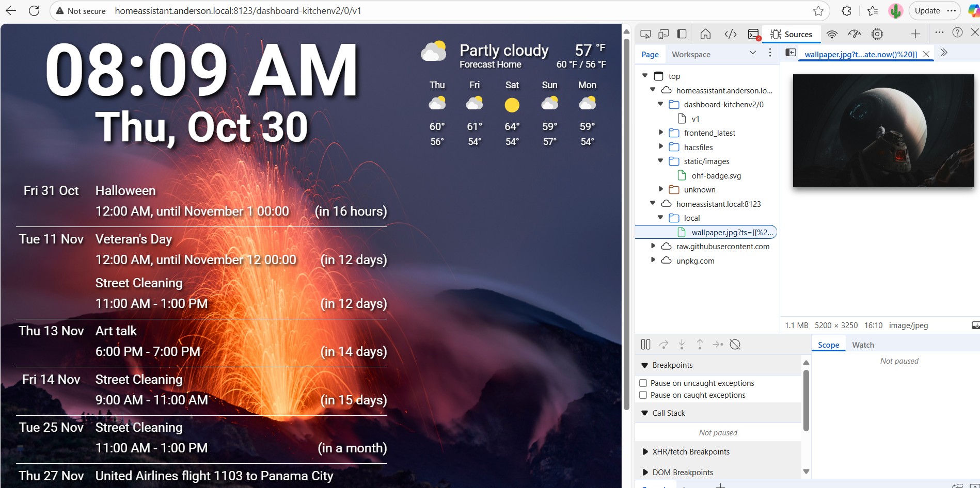
Task: Open the Performance panel gauge icon
Action: coord(854,34)
